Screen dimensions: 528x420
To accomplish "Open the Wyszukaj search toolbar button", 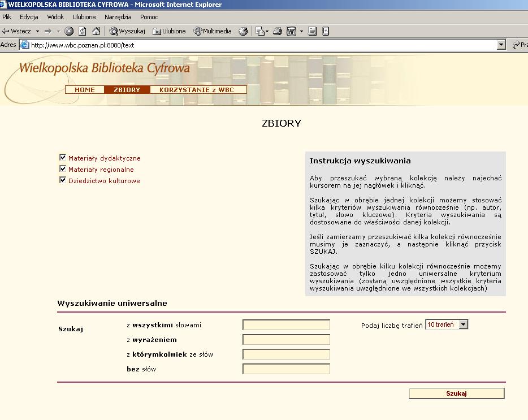I will pyautogui.click(x=127, y=31).
